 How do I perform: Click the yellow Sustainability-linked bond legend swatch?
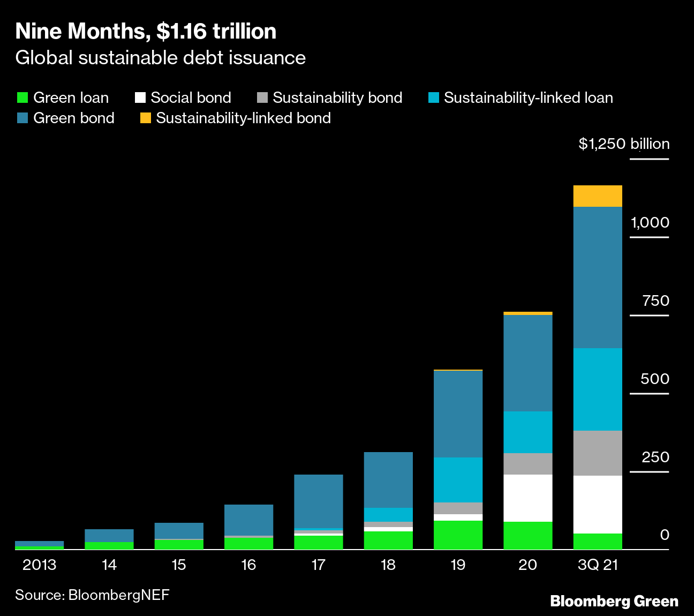145,118
